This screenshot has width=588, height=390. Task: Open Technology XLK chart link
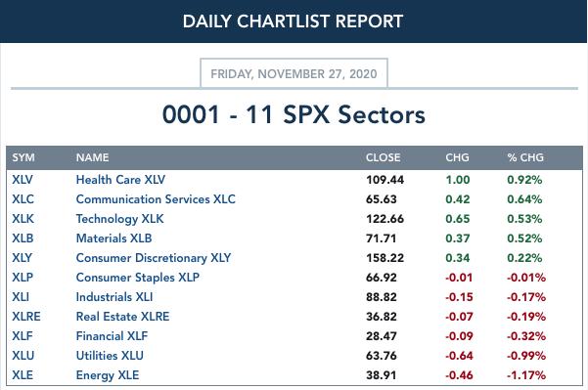119,219
